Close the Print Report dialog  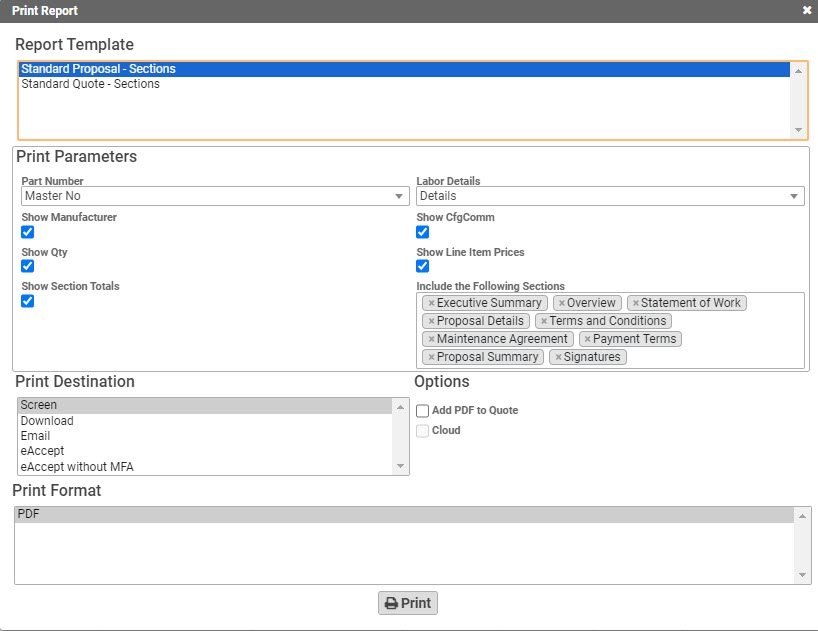806,10
